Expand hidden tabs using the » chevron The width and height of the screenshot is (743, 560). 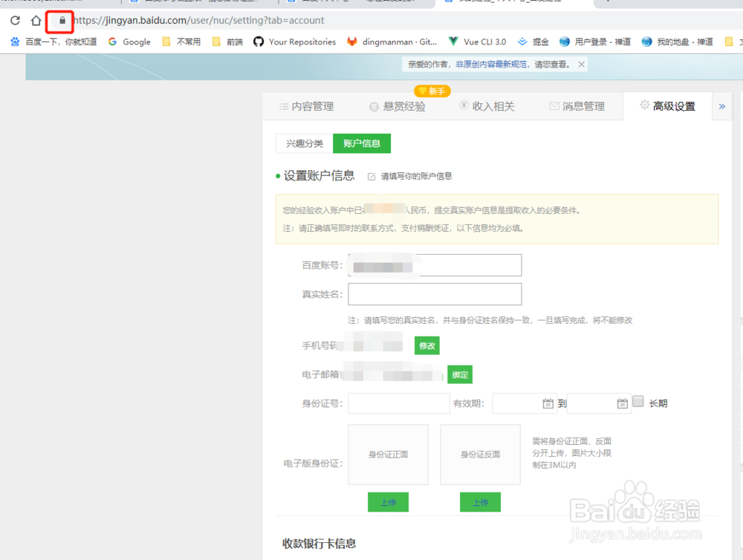tap(721, 106)
